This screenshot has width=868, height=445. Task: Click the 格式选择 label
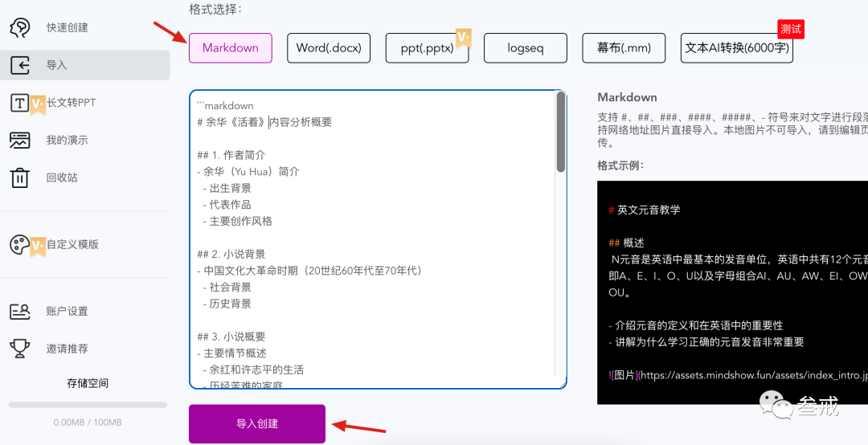click(215, 9)
